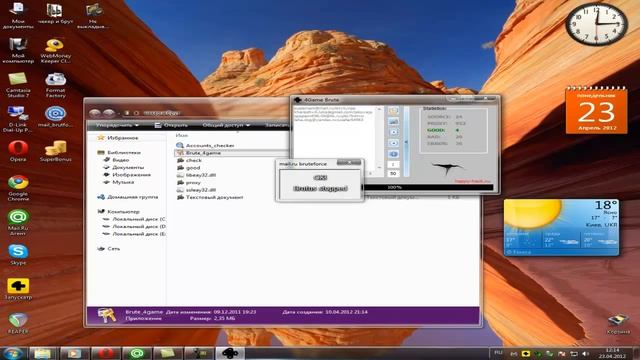Click the input field showing 50
Screen dimensions: 640x360
point(393,173)
